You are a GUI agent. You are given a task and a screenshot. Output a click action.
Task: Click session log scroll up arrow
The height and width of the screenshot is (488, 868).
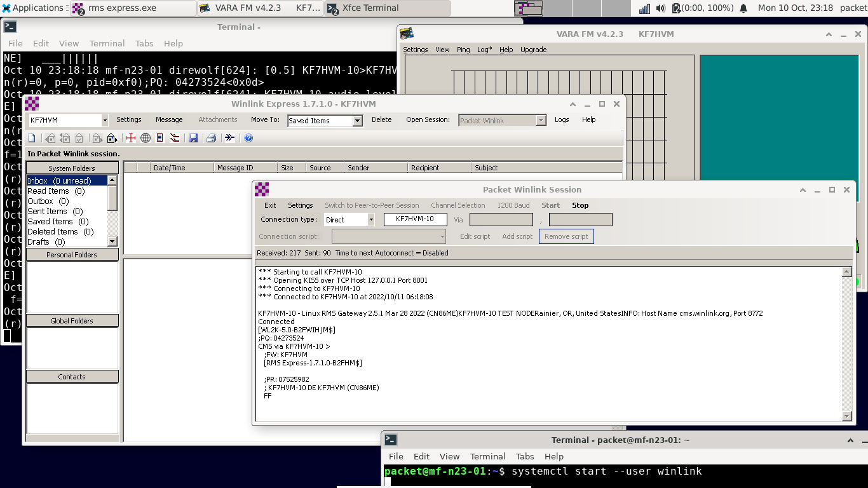846,272
